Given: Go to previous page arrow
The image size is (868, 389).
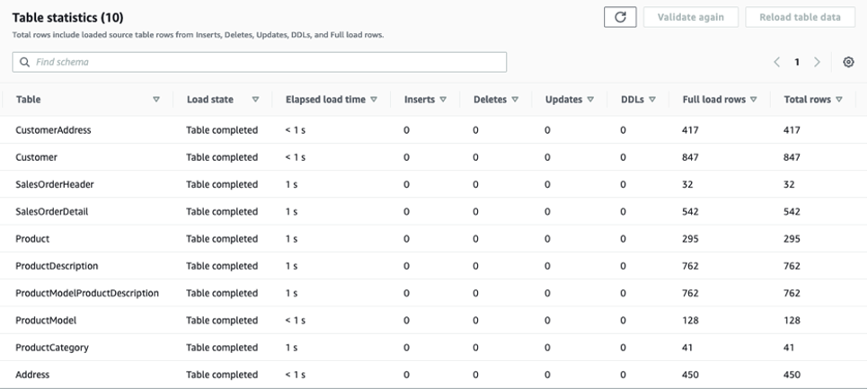Looking at the screenshot, I should click(776, 62).
